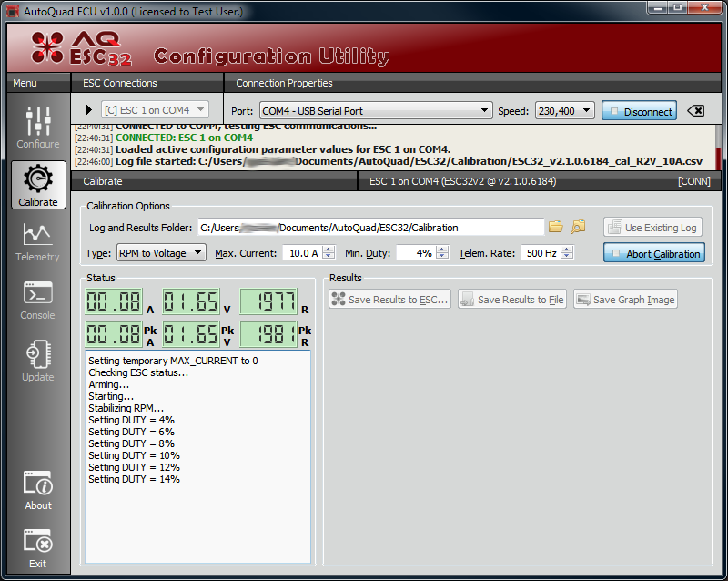The width and height of the screenshot is (728, 581).
Task: Open the Configure section in sidebar
Action: click(x=38, y=127)
